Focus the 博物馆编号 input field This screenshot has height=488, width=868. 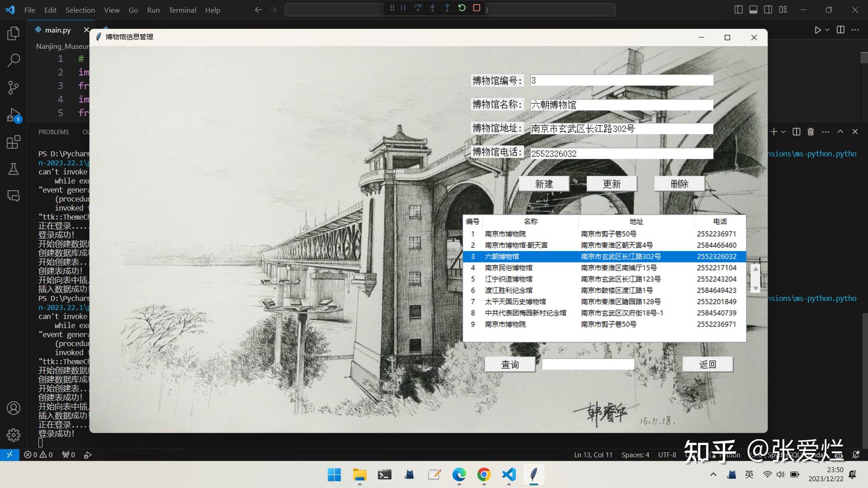[622, 80]
